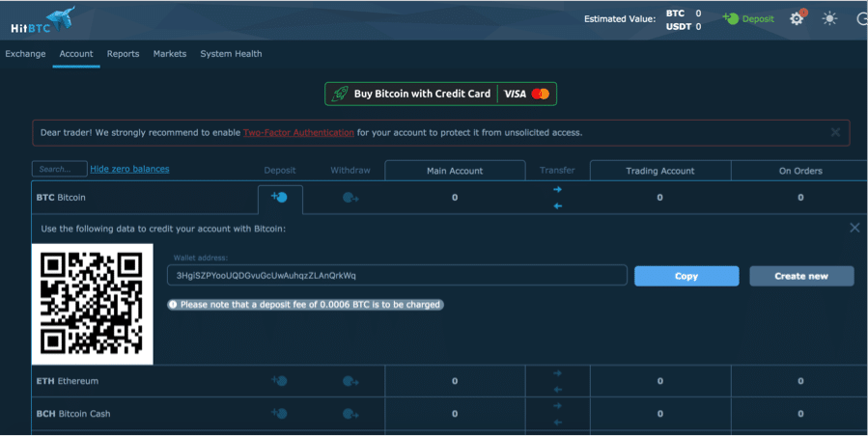Viewport: 868px width, 436px height.
Task: Click the Ethereum withdraw icon
Action: tap(350, 381)
